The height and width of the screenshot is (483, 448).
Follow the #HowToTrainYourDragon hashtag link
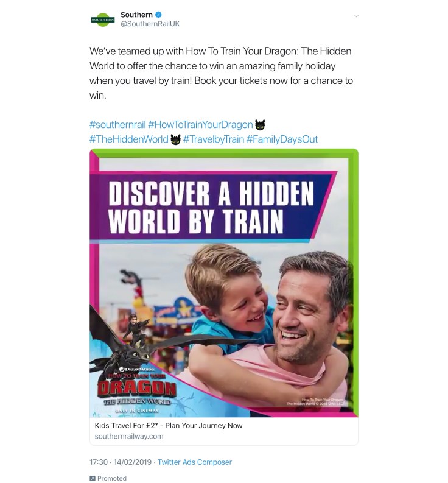tap(200, 124)
